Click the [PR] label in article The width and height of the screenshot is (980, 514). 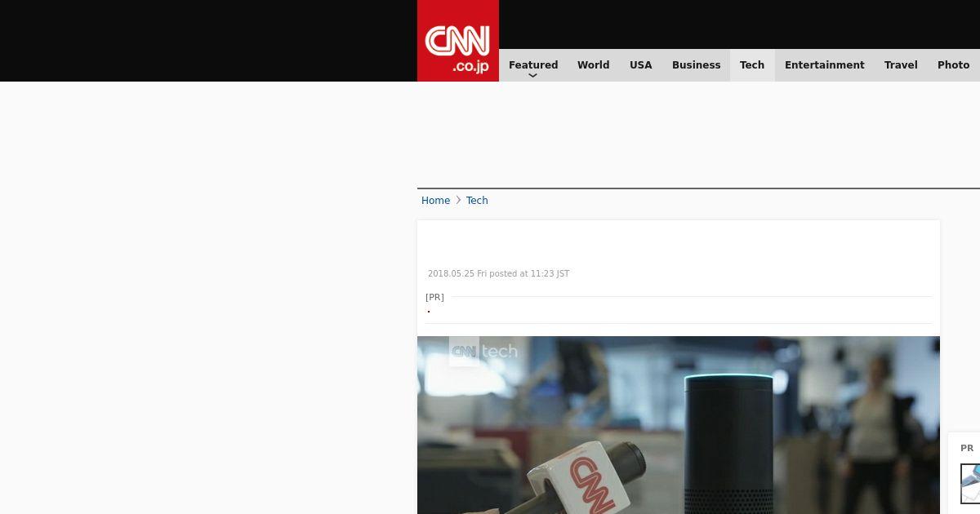434,297
